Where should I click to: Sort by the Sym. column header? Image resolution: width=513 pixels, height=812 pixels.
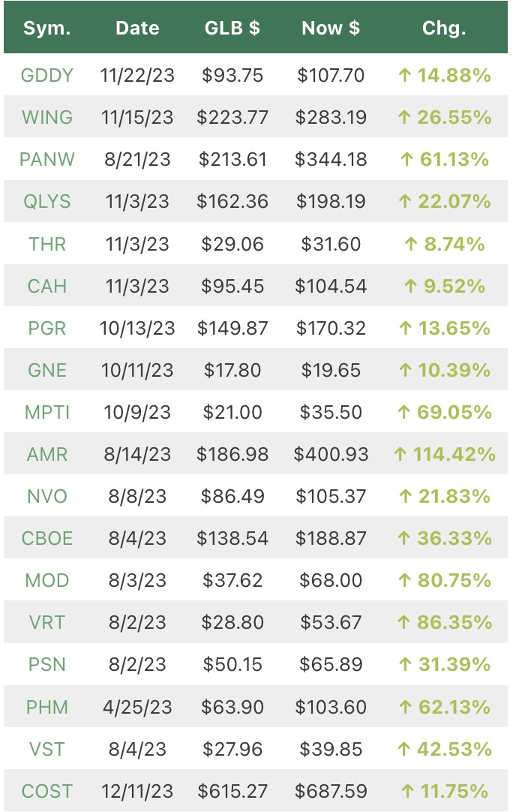click(47, 28)
